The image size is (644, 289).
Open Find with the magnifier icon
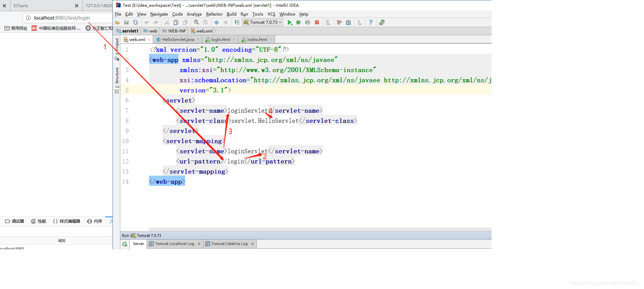coord(196,22)
